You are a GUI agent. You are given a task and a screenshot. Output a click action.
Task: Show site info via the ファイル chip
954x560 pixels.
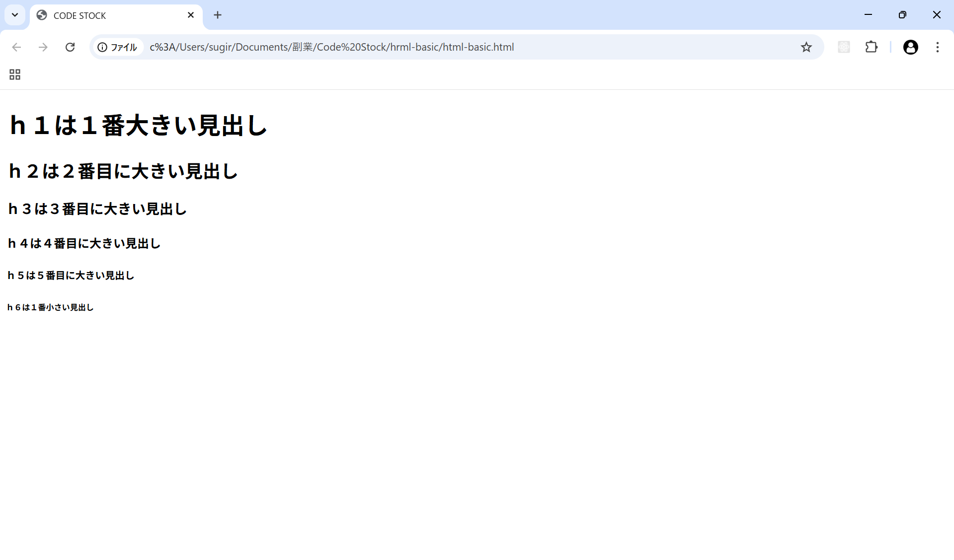click(118, 47)
